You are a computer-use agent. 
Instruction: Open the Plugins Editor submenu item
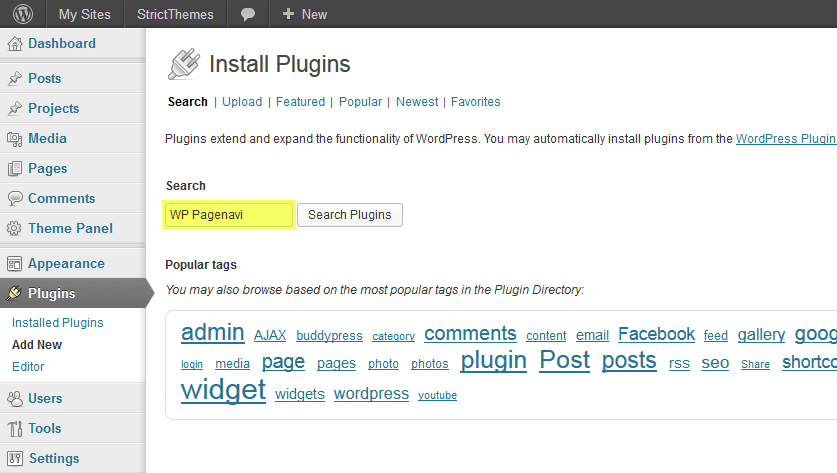[28, 367]
